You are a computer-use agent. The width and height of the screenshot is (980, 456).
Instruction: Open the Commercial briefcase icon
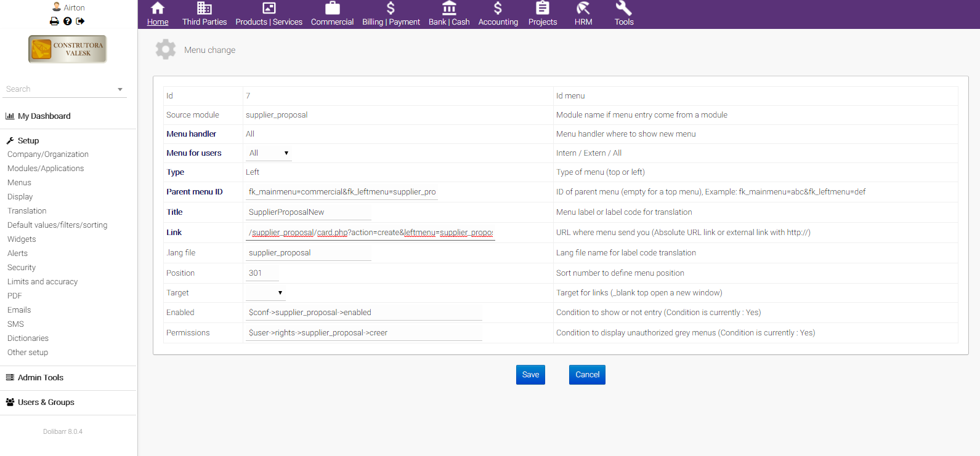tap(332, 8)
